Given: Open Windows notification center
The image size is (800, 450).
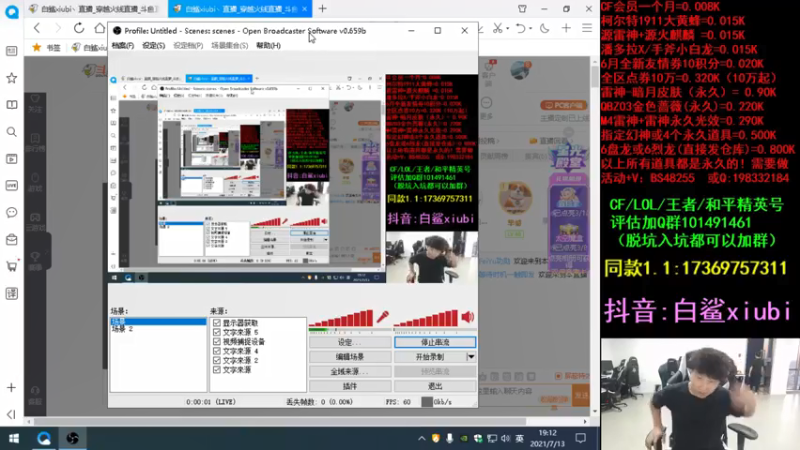Looking at the screenshot, I should coord(581,438).
